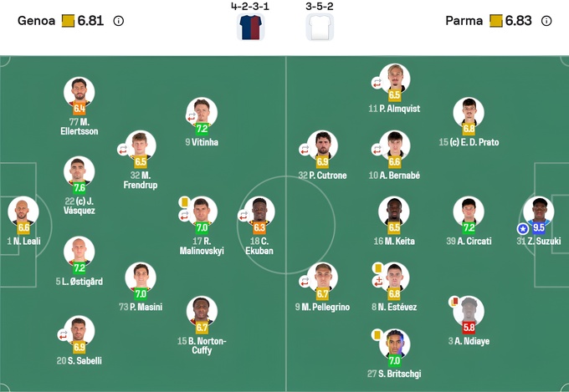Viewport: 569px width, 392px height.
Task: Click the yellow card icon on S. Britschgi
Action: (379, 333)
